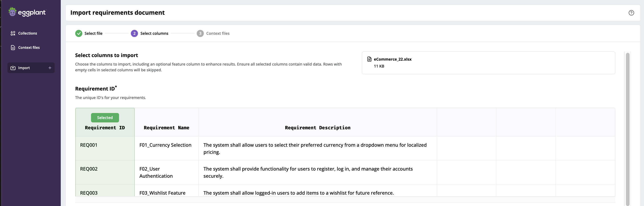Open the help question mark icon

pyautogui.click(x=631, y=13)
